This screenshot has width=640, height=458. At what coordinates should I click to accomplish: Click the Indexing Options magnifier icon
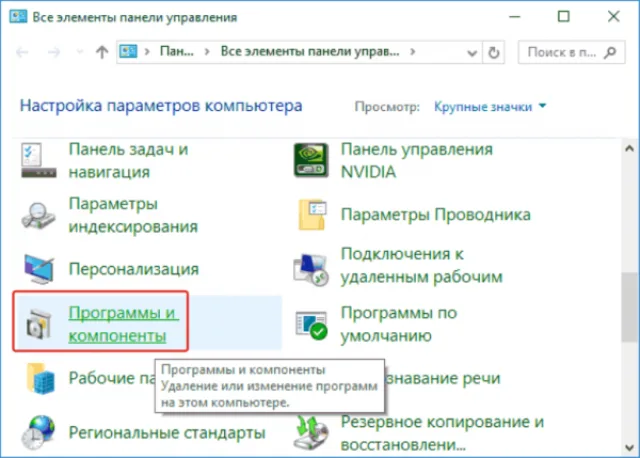[38, 215]
